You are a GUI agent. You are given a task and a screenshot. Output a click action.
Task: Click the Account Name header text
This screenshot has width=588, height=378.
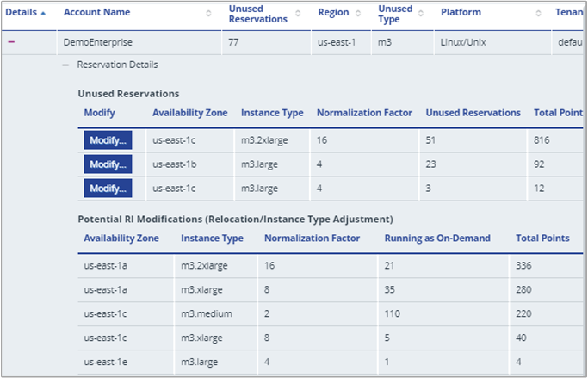pyautogui.click(x=96, y=12)
